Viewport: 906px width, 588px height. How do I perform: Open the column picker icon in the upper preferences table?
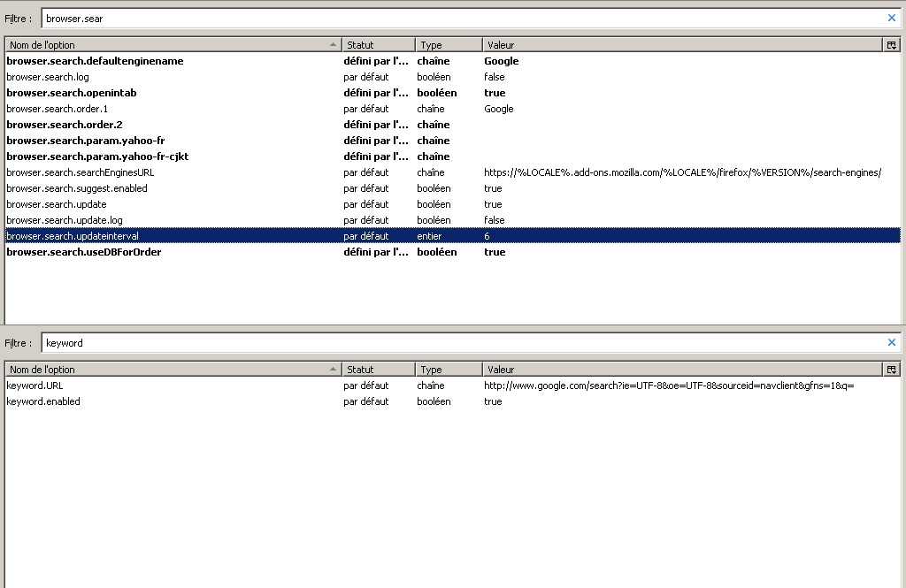coord(892,45)
